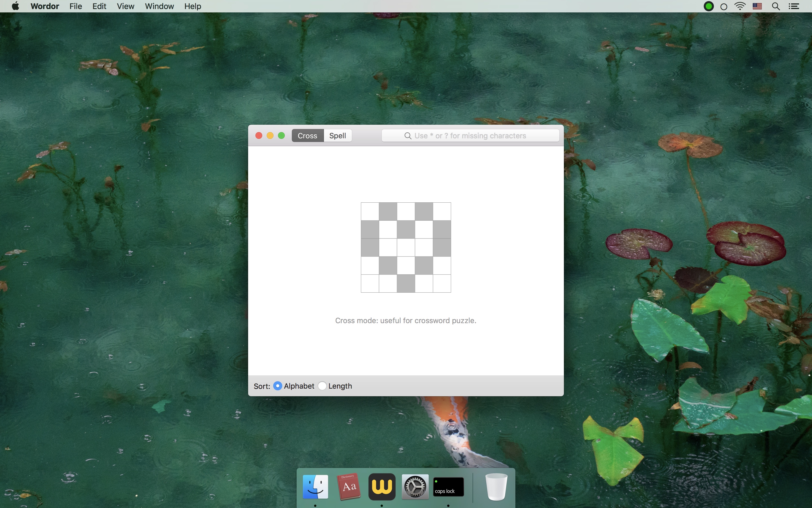The width and height of the screenshot is (812, 508).
Task: Click the Wordor icon in the Dock
Action: click(x=382, y=487)
